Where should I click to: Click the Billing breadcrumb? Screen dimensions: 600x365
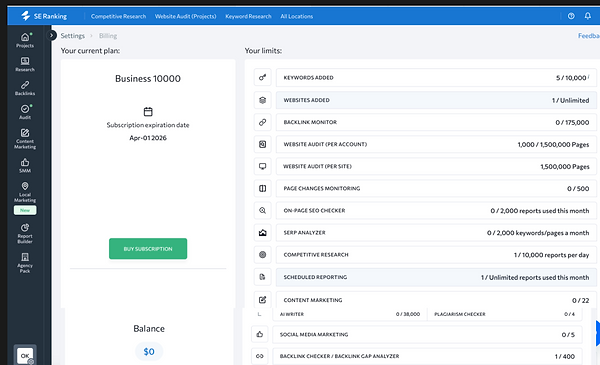(x=108, y=36)
